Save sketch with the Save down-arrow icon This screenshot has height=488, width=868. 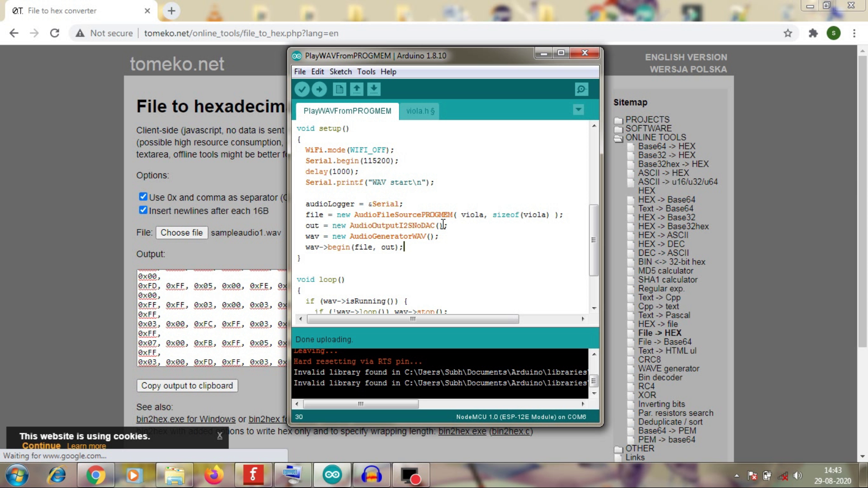tap(374, 89)
